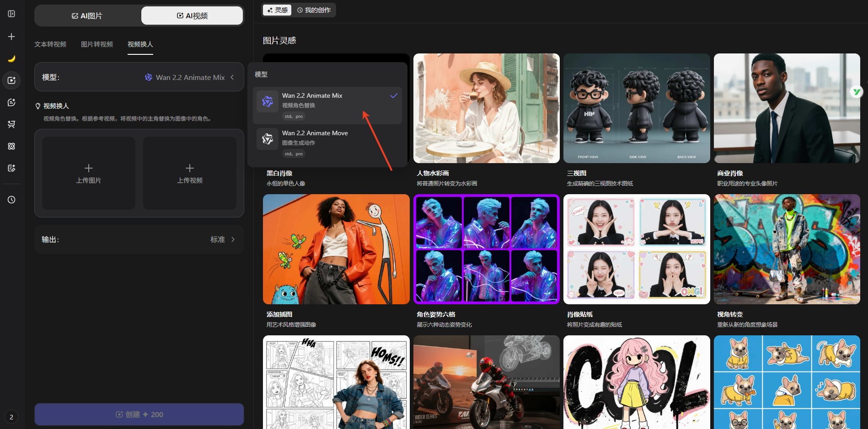868x429 pixels.
Task: Click the plus icon in sidebar
Action: pos(12,37)
